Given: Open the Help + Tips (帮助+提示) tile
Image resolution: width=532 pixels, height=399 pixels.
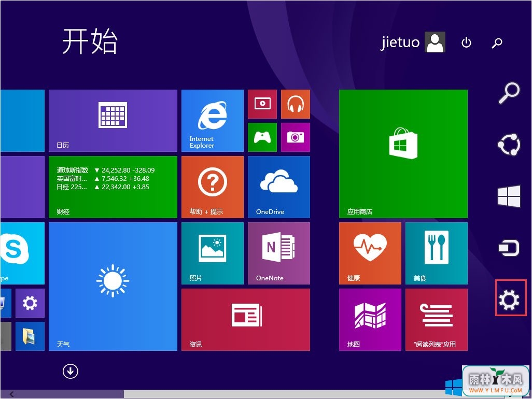Looking at the screenshot, I should (x=213, y=187).
